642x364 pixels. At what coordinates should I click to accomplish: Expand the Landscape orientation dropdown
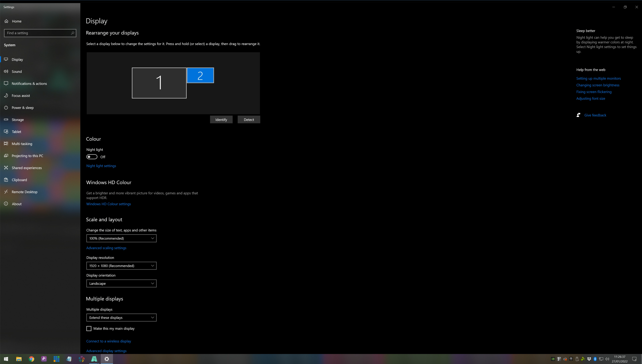tap(121, 283)
